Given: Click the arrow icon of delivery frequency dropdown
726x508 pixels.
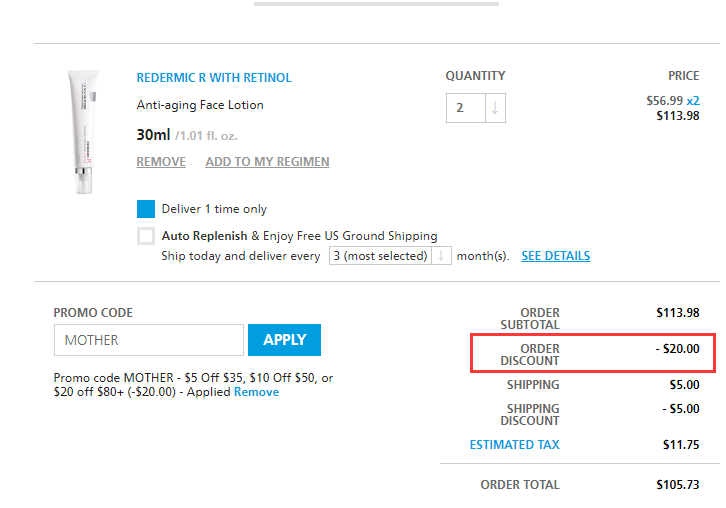Looking at the screenshot, I should click(x=441, y=256).
